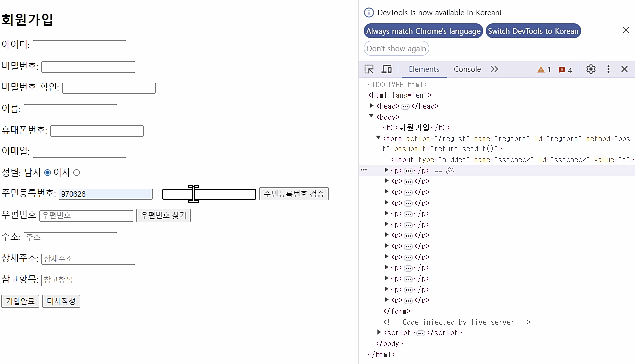
Task: Focus the 참고항목 input field
Action: [88, 281]
